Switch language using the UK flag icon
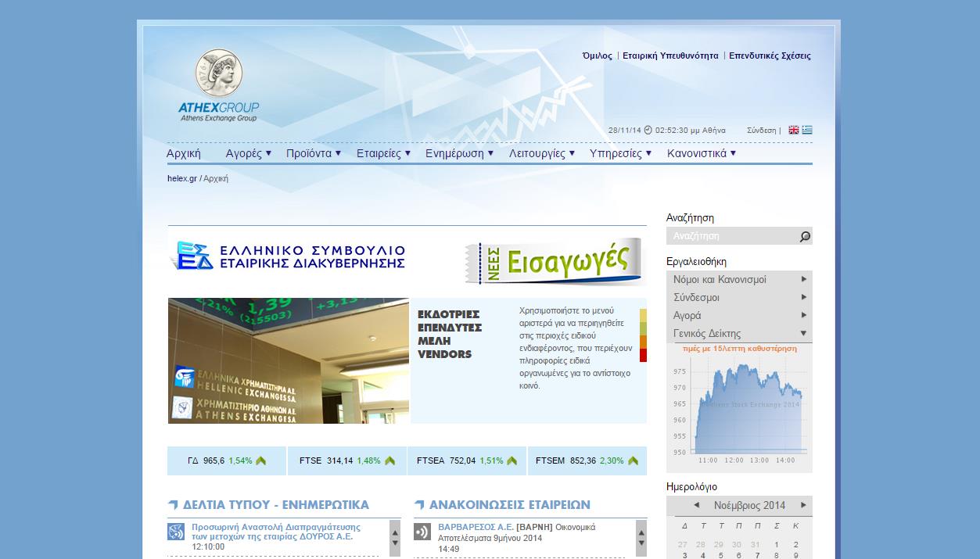Viewport: 980px width, 559px height. 794,131
